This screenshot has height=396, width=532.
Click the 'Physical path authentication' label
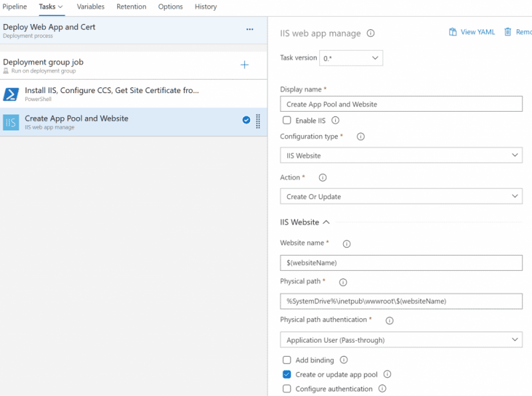tap(323, 319)
